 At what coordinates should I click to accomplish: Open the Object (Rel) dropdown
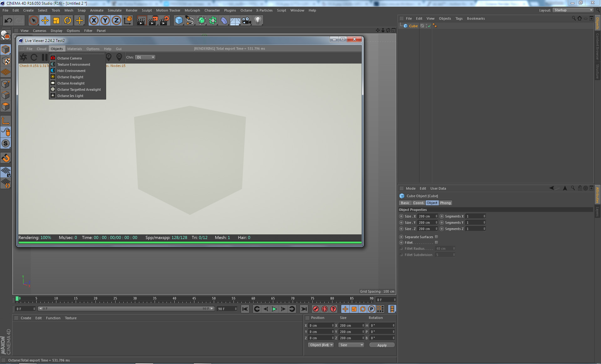321,345
